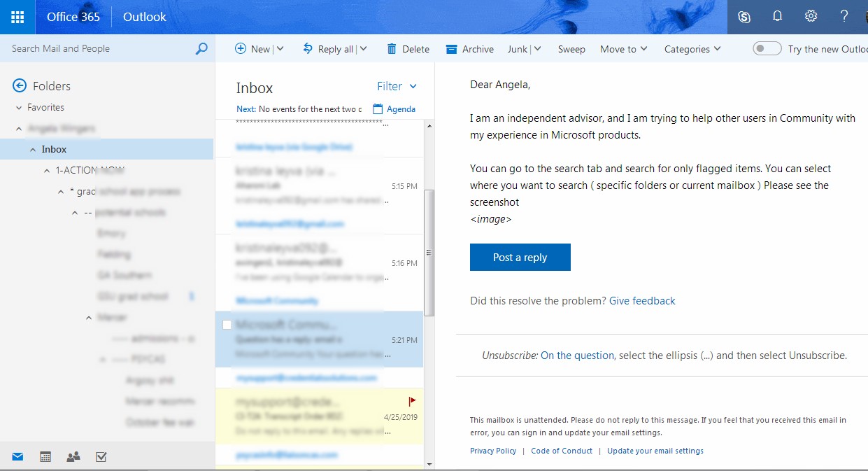Viewport: 868px width, 471px height.
Task: Click the Search Mail and People field
Action: click(98, 48)
